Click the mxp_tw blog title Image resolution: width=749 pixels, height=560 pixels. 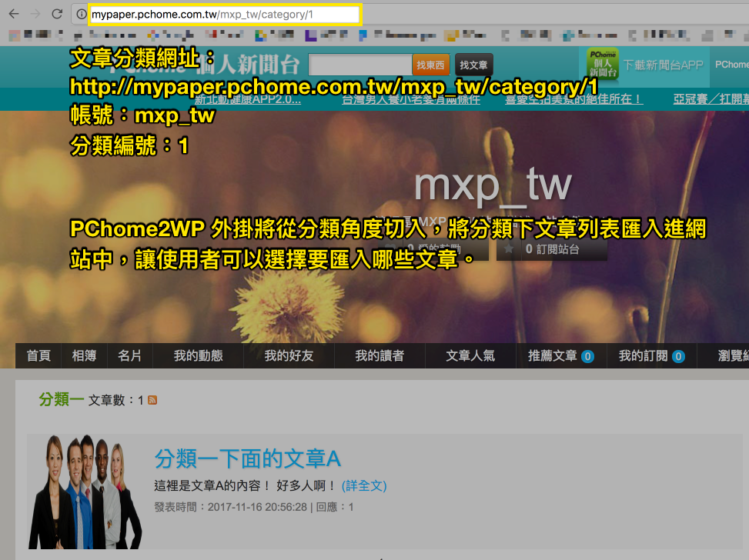coord(493,185)
